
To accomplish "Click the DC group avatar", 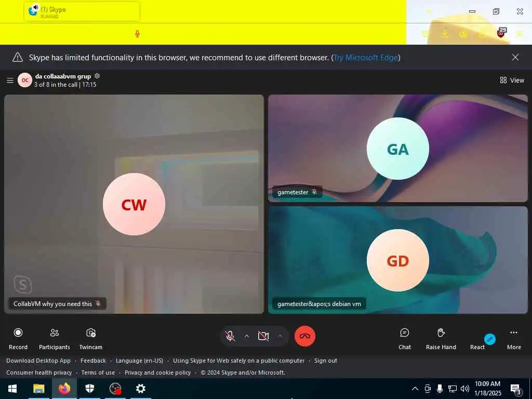I will [25, 81].
